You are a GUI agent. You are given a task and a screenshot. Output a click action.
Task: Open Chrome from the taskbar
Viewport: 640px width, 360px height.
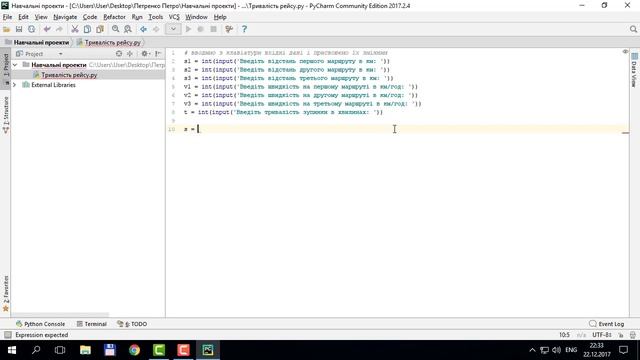(x=134, y=350)
